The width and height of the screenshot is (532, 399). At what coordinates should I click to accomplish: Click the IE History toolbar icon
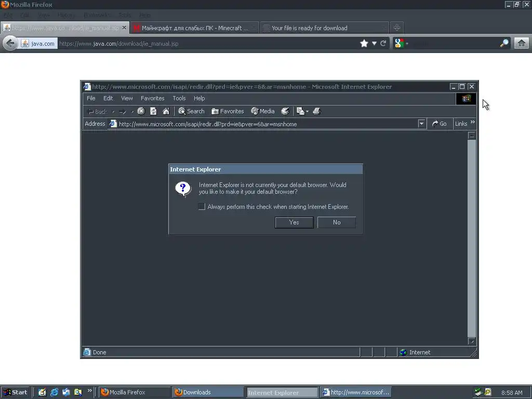coord(285,111)
